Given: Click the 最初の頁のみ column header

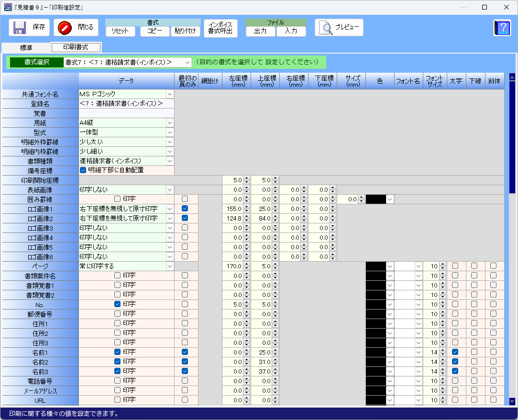Looking at the screenshot, I should click(187, 81).
